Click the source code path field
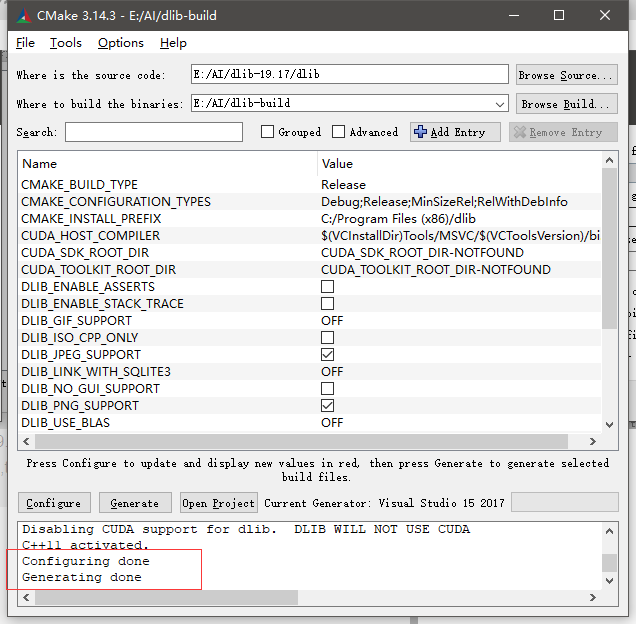The image size is (636, 624). click(350, 74)
